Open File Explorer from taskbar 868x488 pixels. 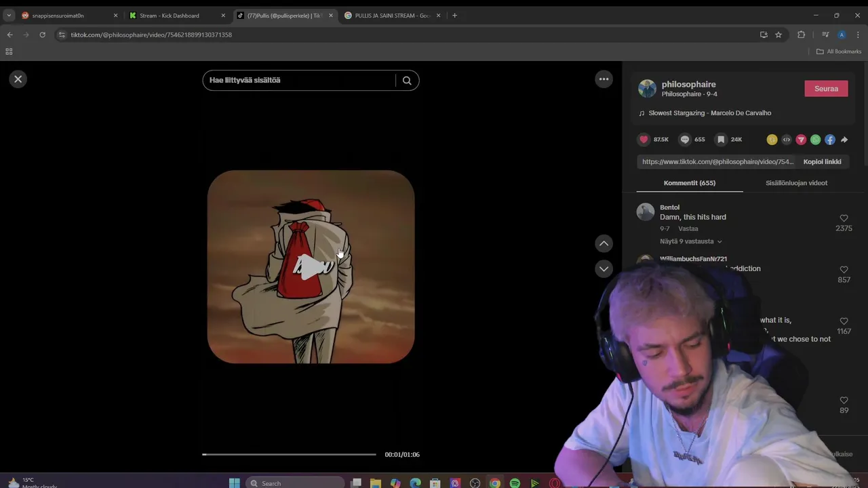[x=376, y=483]
